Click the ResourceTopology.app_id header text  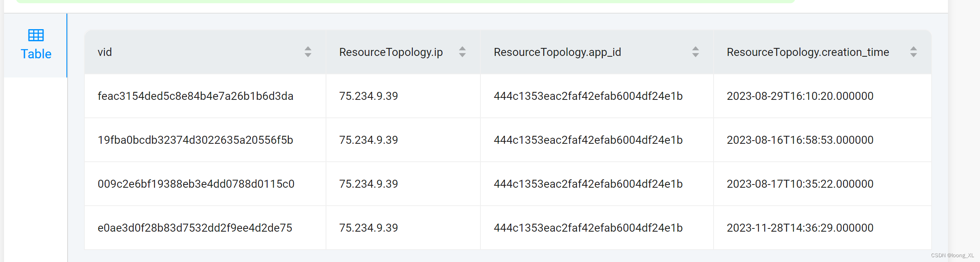[x=557, y=52]
